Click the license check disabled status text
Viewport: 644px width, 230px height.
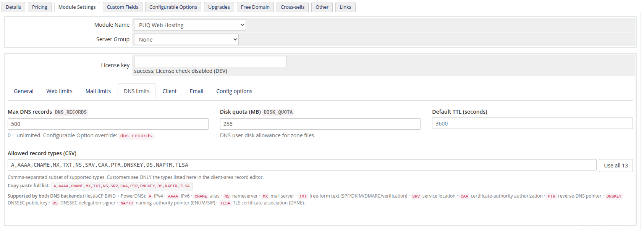[181, 71]
